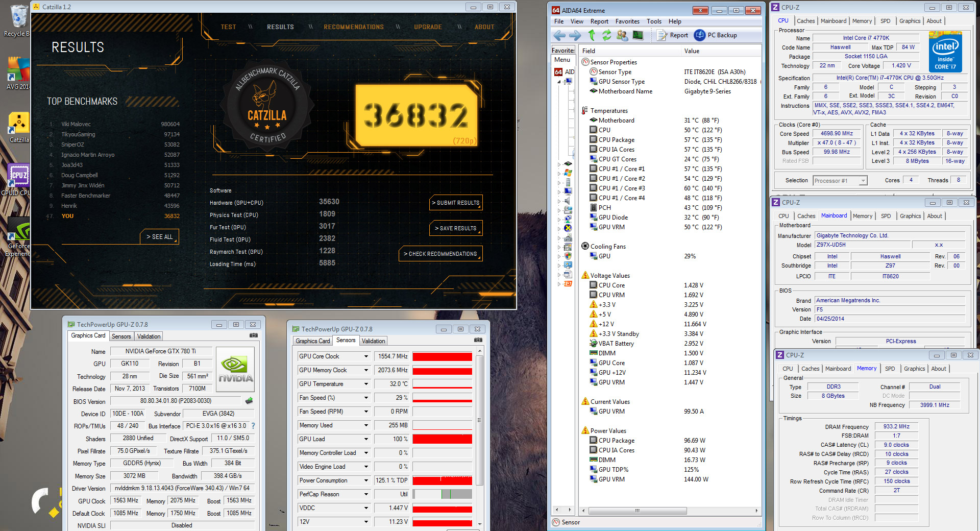This screenshot has width=980, height=531.
Task: Open the Tools menu in AIDA64
Action: [654, 21]
